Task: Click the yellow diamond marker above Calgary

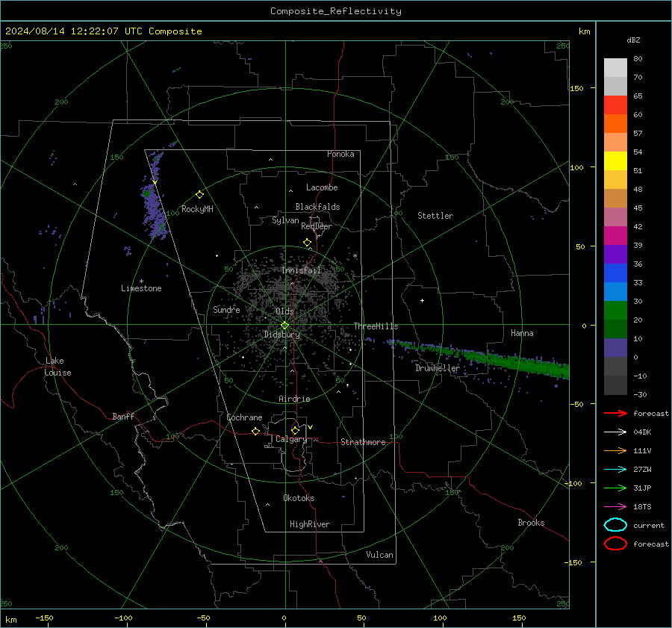Action: point(295,430)
